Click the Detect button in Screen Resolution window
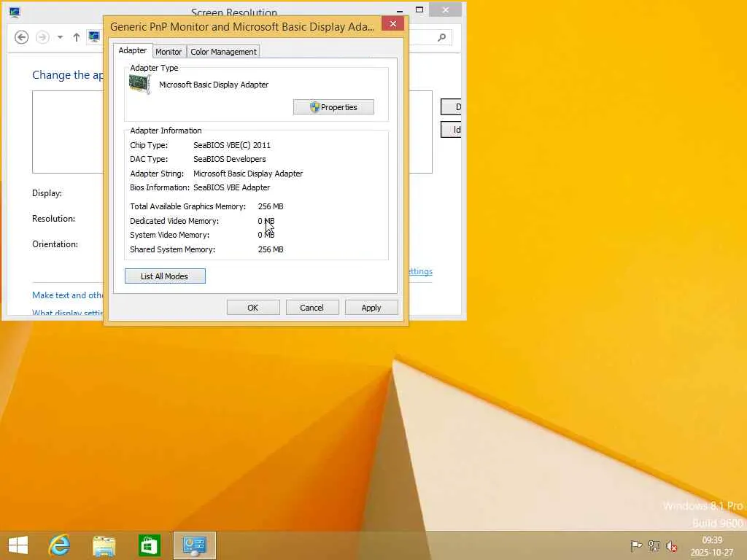This screenshot has height=560, width=747. coord(451,107)
